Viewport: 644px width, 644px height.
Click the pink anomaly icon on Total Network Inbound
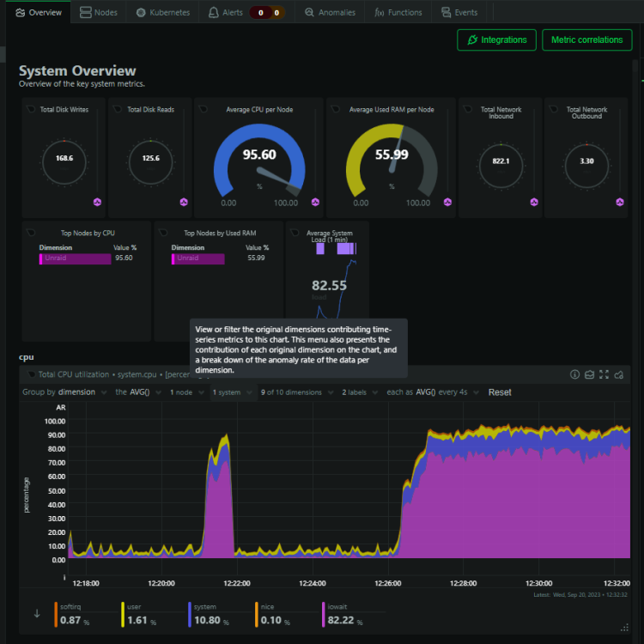click(534, 202)
